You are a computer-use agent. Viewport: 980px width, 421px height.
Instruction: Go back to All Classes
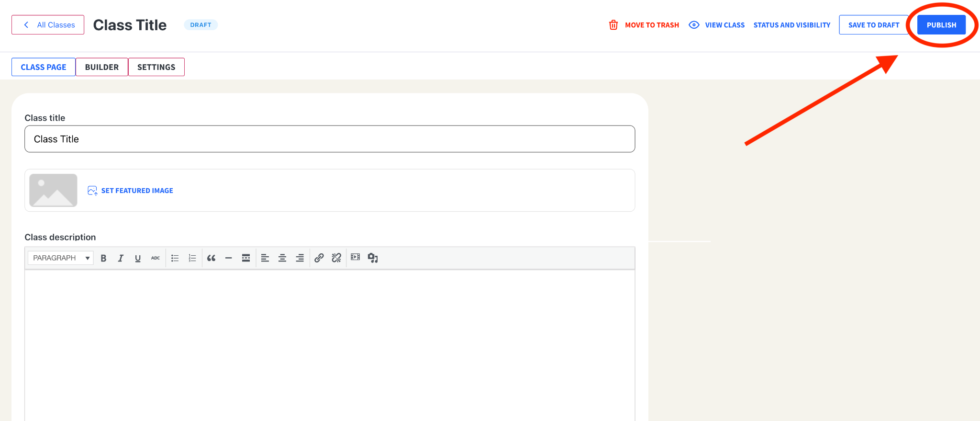tap(48, 25)
